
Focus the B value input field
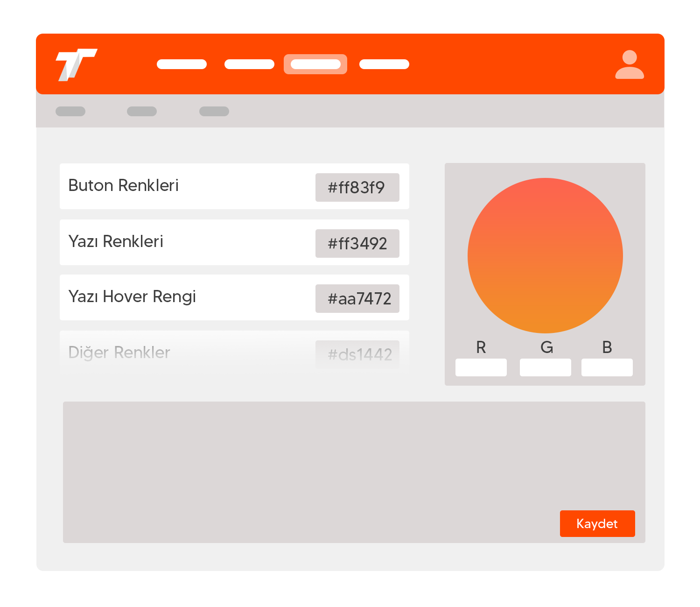(x=607, y=367)
